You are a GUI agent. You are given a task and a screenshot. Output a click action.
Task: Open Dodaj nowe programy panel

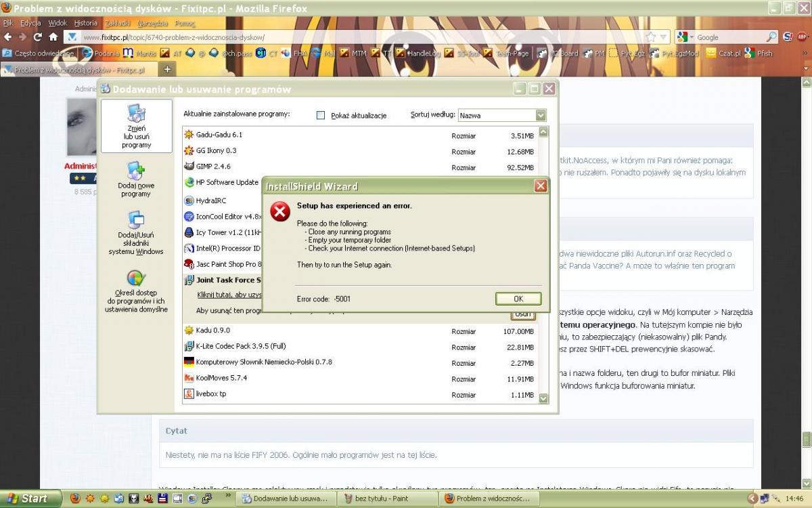[136, 179]
